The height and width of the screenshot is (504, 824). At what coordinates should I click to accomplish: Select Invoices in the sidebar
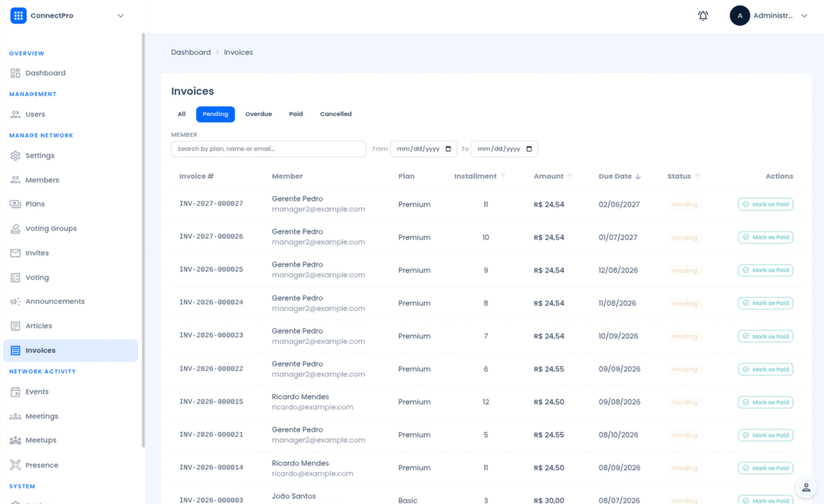point(71,350)
